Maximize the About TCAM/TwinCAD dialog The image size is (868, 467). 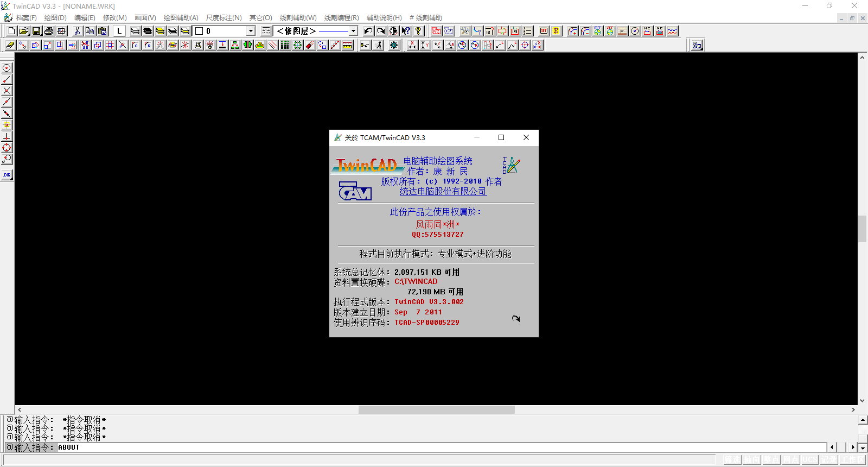(501, 137)
